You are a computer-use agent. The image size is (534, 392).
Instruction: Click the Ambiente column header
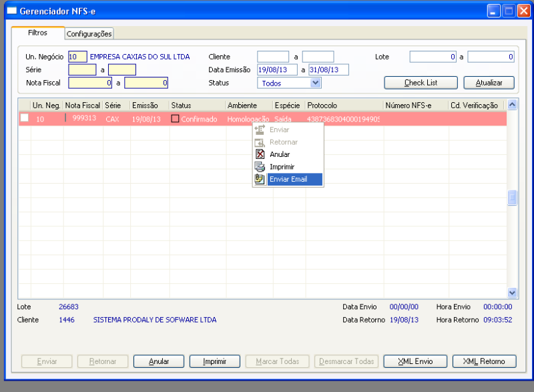[x=249, y=106]
